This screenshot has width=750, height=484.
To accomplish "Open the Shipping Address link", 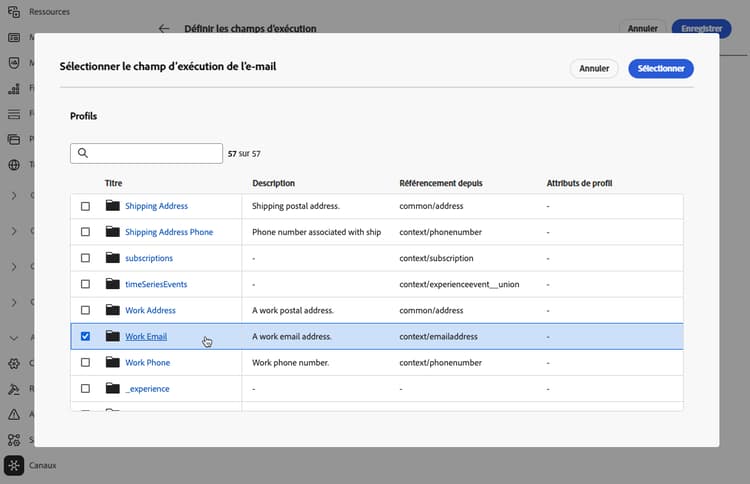I will pos(156,206).
